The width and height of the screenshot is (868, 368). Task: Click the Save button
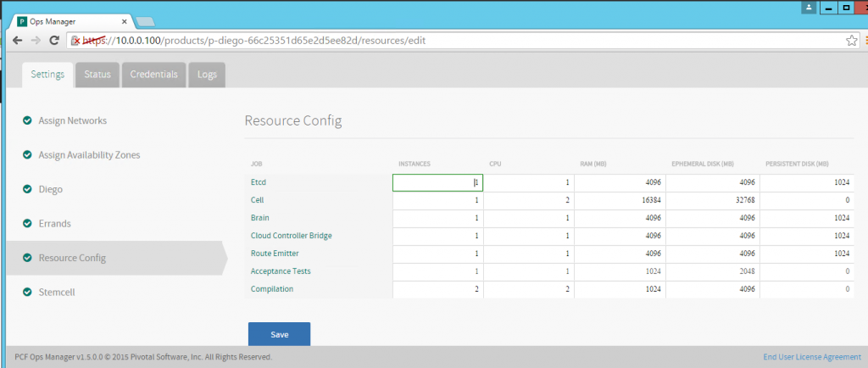point(279,334)
